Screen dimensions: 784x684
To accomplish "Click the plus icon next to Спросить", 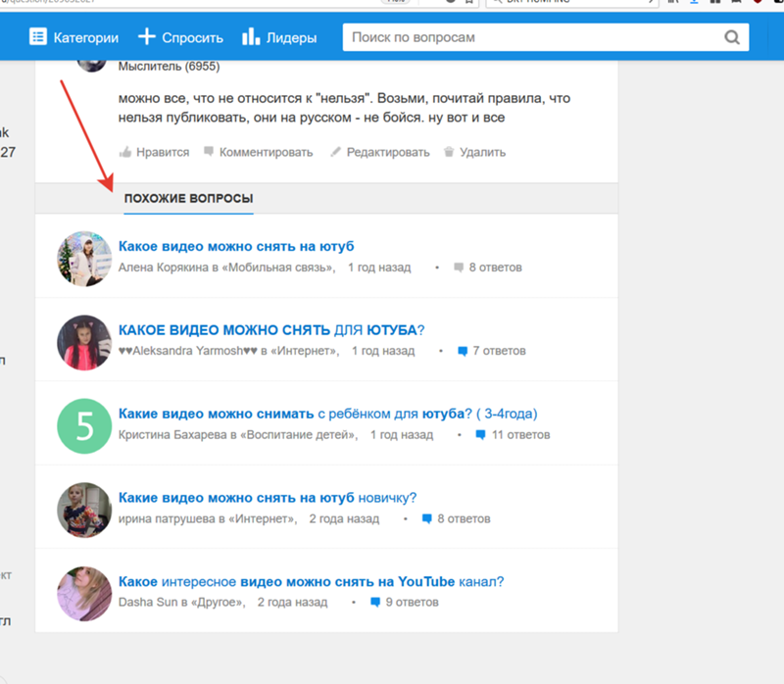I will point(146,37).
